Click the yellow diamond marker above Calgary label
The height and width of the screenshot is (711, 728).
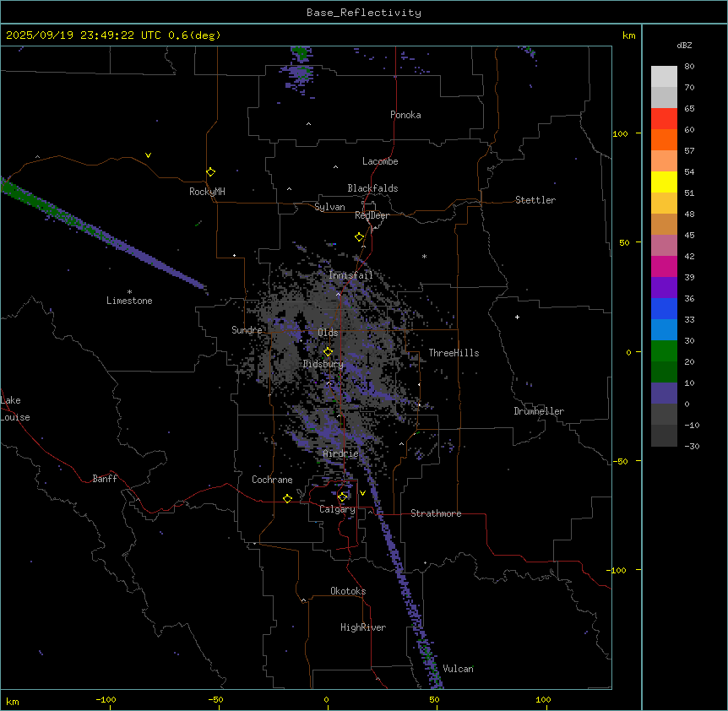pos(342,497)
